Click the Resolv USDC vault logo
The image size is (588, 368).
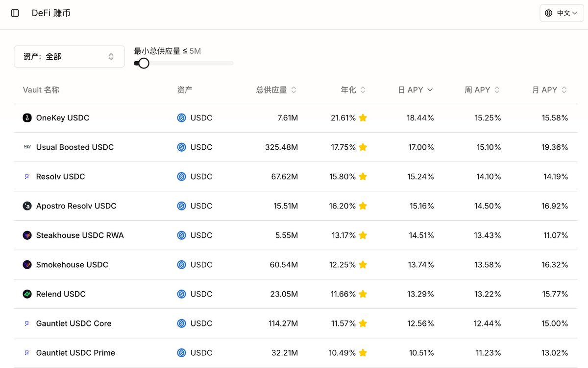pos(27,177)
